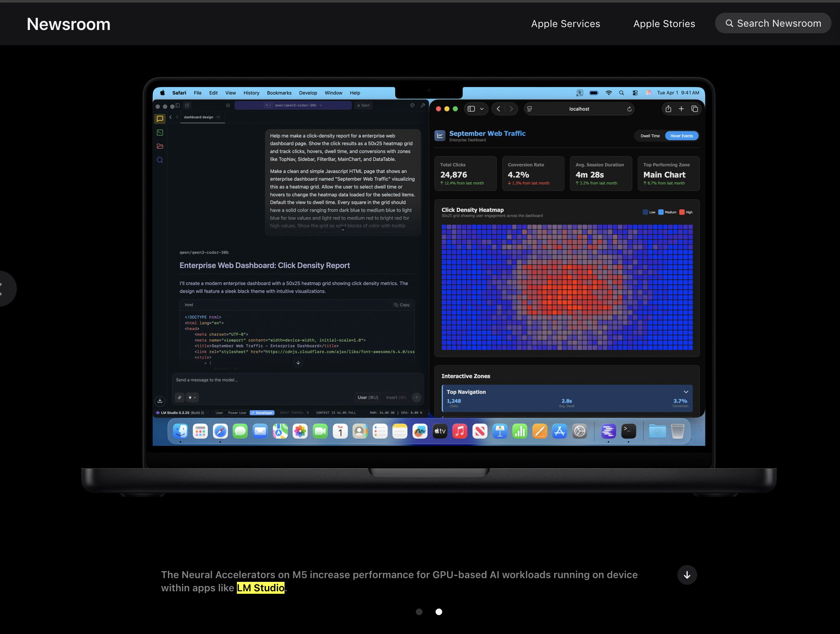The image size is (840, 634).
Task: Open Safari tab overview icon
Action: [694, 109]
